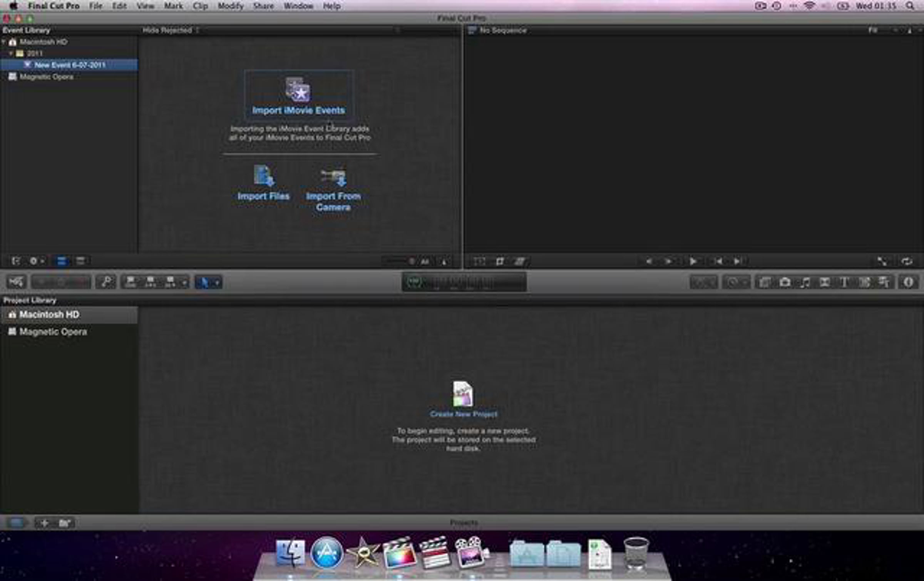The width and height of the screenshot is (924, 581).
Task: Open Spotlight search in menu bar
Action: (910, 6)
